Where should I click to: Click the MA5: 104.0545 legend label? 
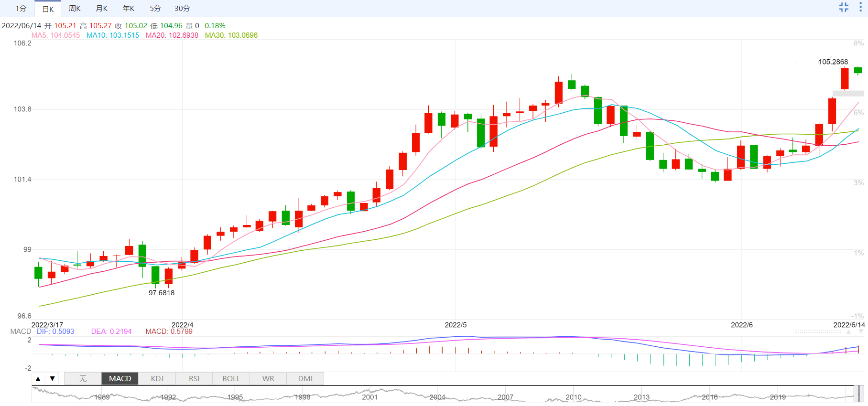[x=56, y=35]
